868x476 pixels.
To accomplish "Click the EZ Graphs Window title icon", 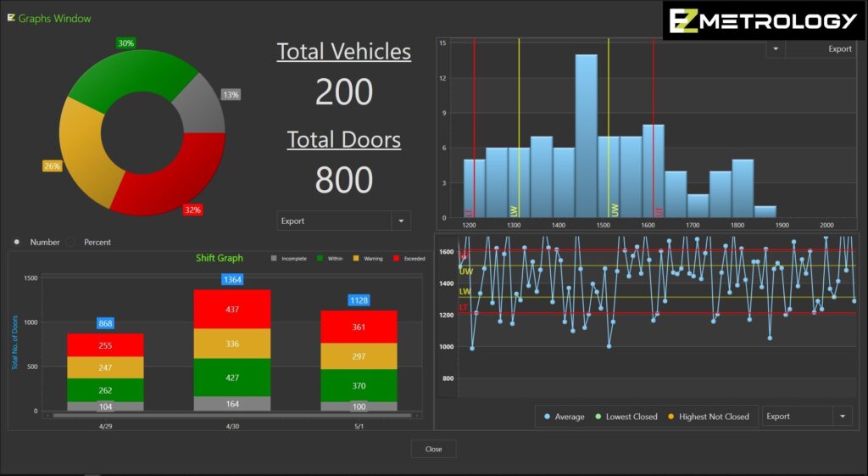I will coord(11,18).
